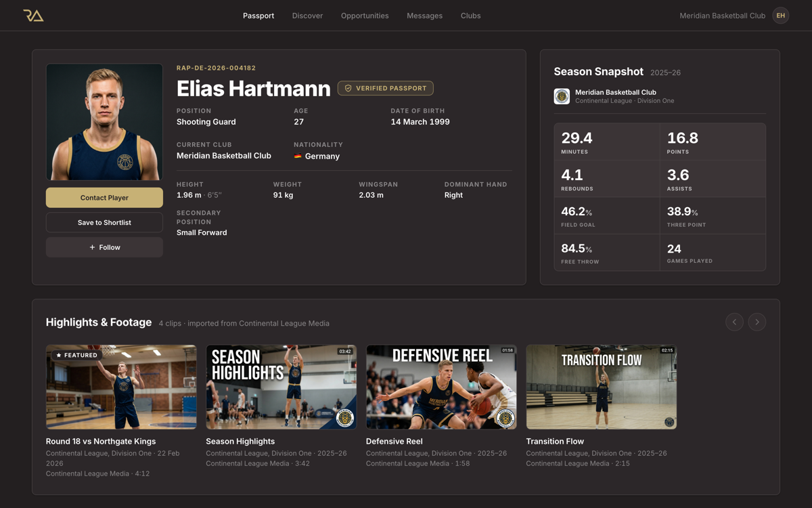Click the Featured star badge on first clip
The height and width of the screenshot is (508, 812).
[x=76, y=355]
